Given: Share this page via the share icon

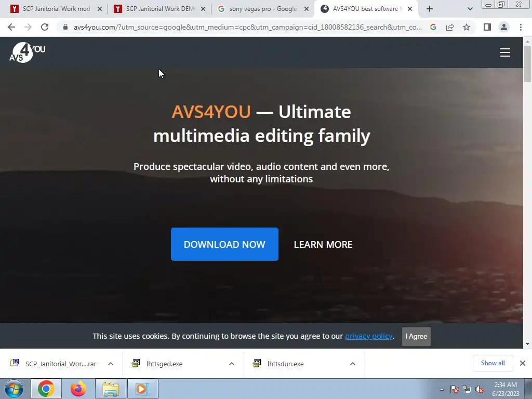Looking at the screenshot, I should coord(450,27).
